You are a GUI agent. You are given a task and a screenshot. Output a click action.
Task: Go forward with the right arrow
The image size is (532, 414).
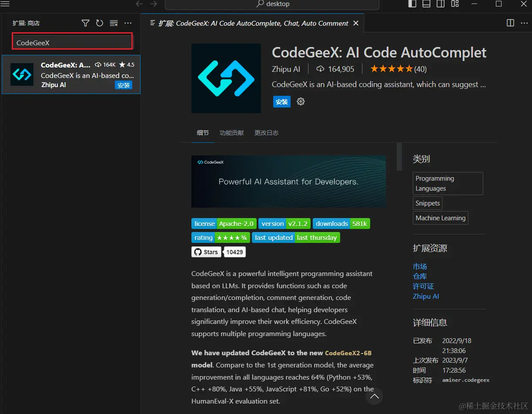[x=154, y=3]
